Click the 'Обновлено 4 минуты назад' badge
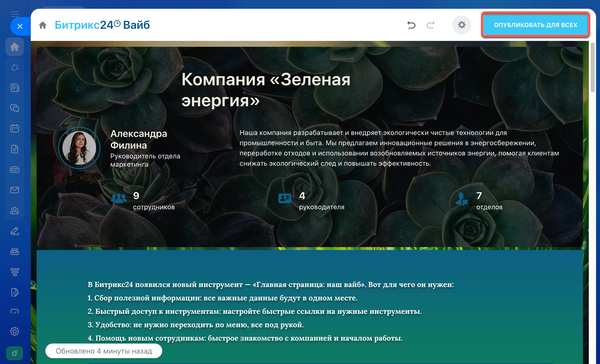The width and height of the screenshot is (600, 364). (x=104, y=351)
